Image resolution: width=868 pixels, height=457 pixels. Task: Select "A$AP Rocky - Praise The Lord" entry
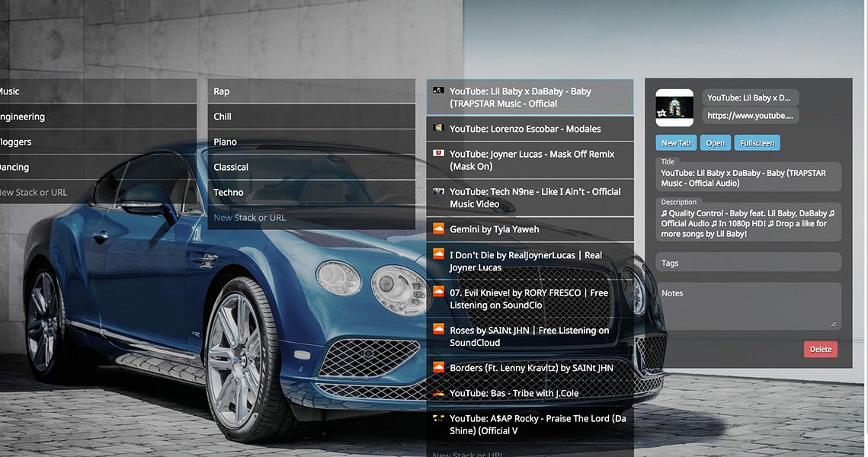point(530,424)
